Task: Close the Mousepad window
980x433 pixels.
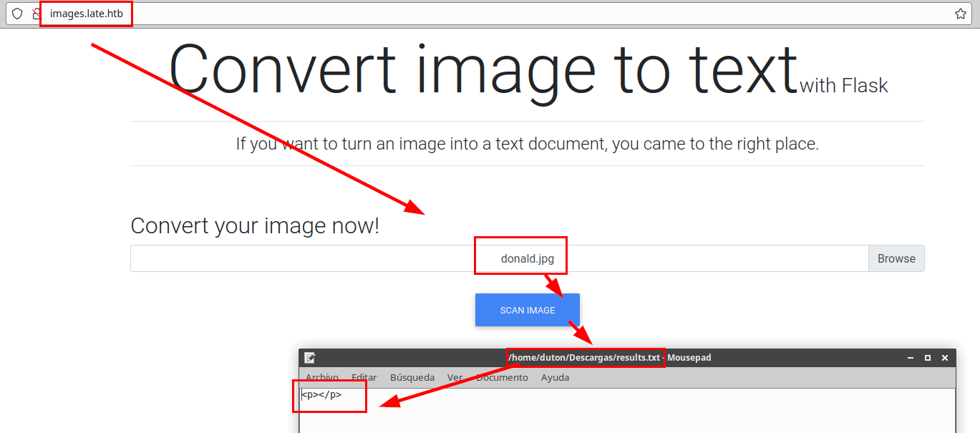Action: [x=945, y=357]
